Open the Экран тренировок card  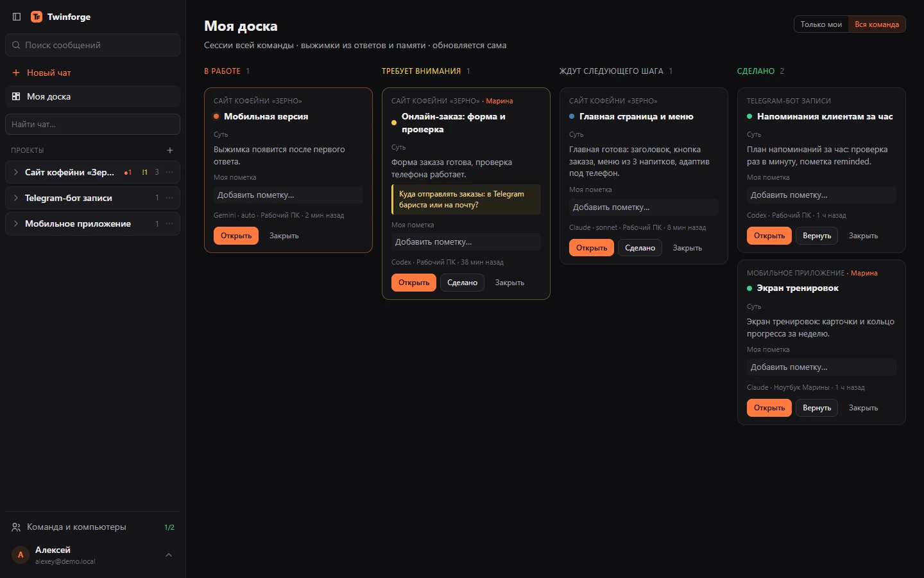click(x=769, y=408)
